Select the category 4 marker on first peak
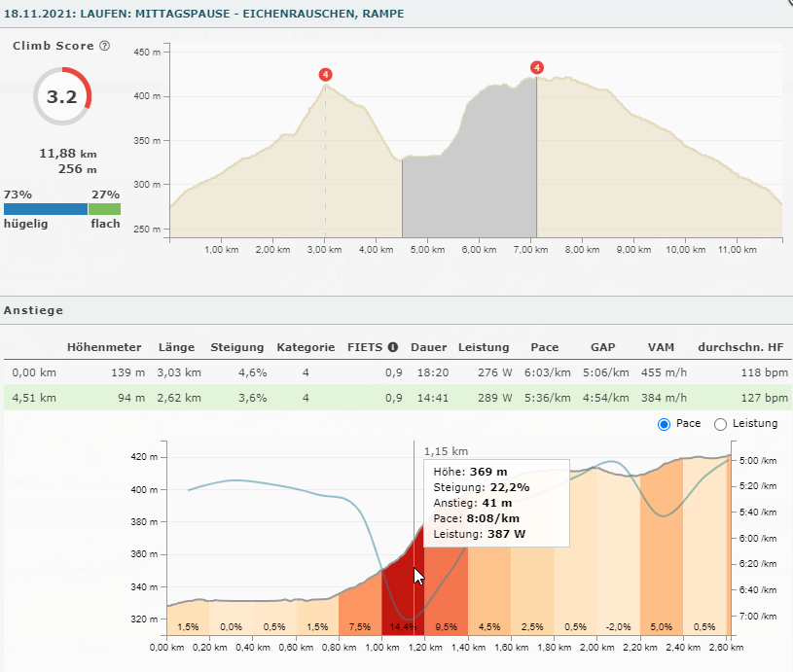793x672 pixels. tap(325, 74)
